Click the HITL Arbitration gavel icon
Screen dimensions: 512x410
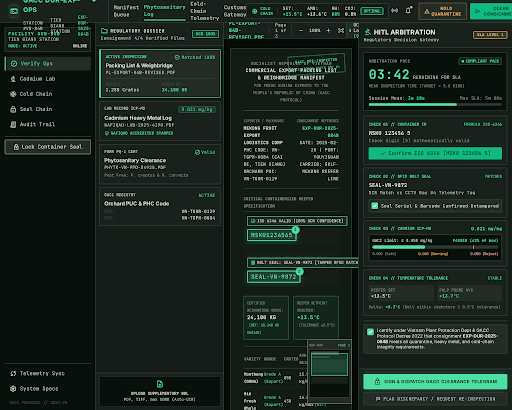(x=368, y=32)
